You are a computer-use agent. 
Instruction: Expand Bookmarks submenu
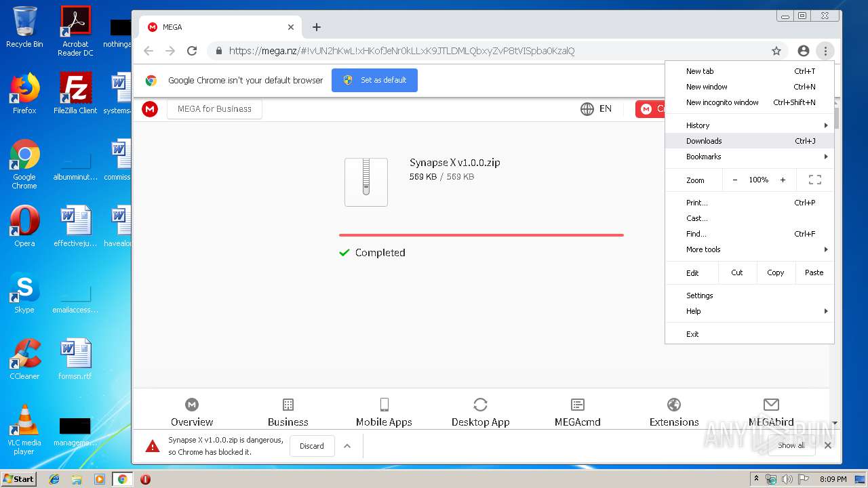tap(749, 157)
